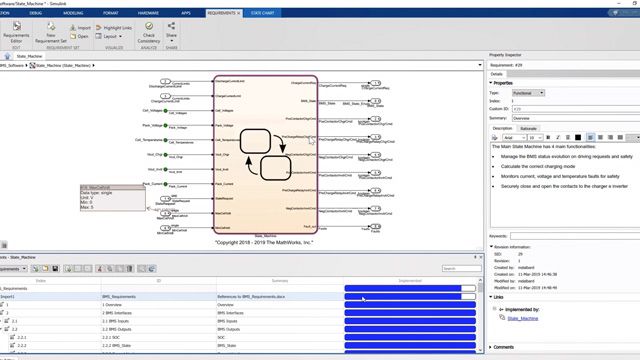The height and width of the screenshot is (360, 640).
Task: Toggle italic in the description editor
Action: (x=558, y=138)
